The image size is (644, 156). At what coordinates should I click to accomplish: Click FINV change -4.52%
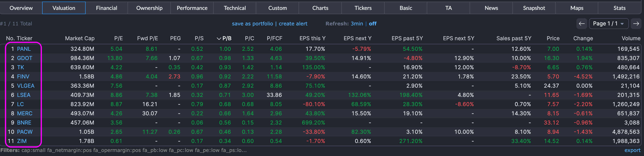(x=583, y=76)
